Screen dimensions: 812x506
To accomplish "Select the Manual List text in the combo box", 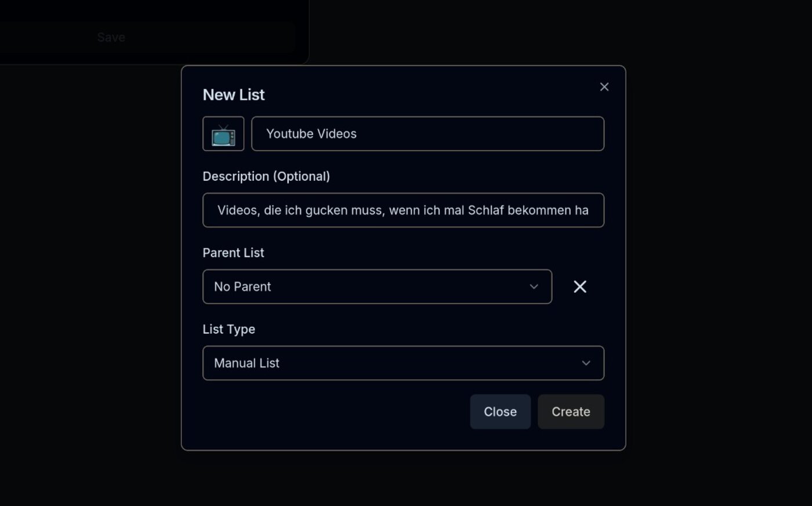I will click(246, 363).
